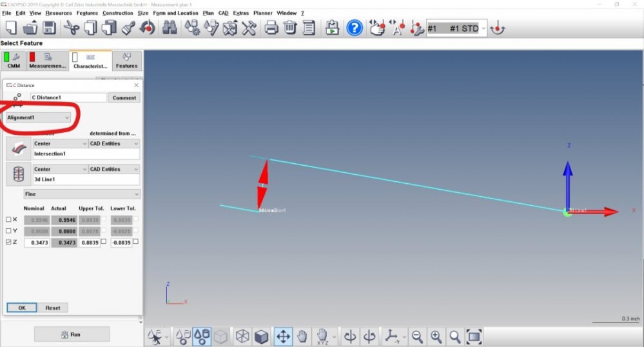Toggle checkbox beside Z upper tolerance
The height and width of the screenshot is (347, 644).
[x=104, y=241]
